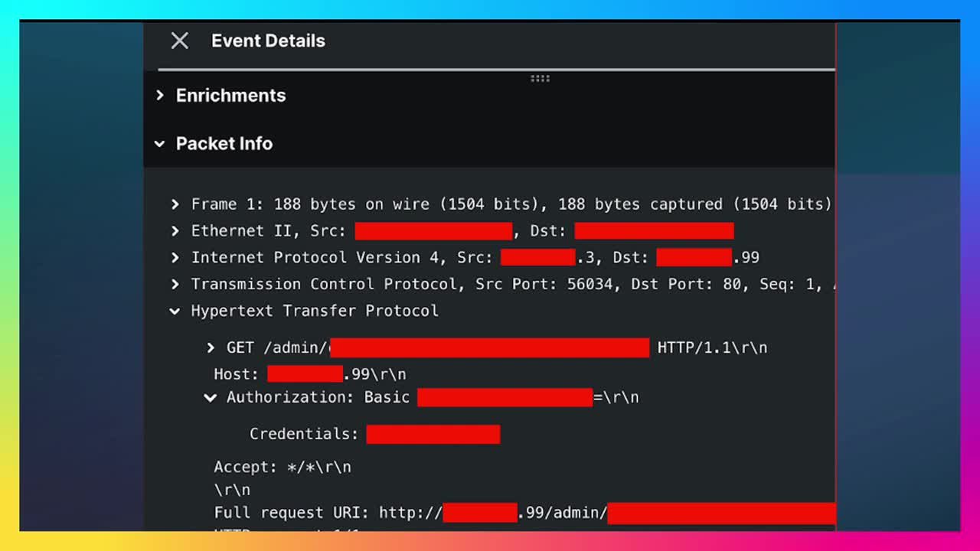Select the Host header line
This screenshot has width=980, height=551.
click(310, 374)
